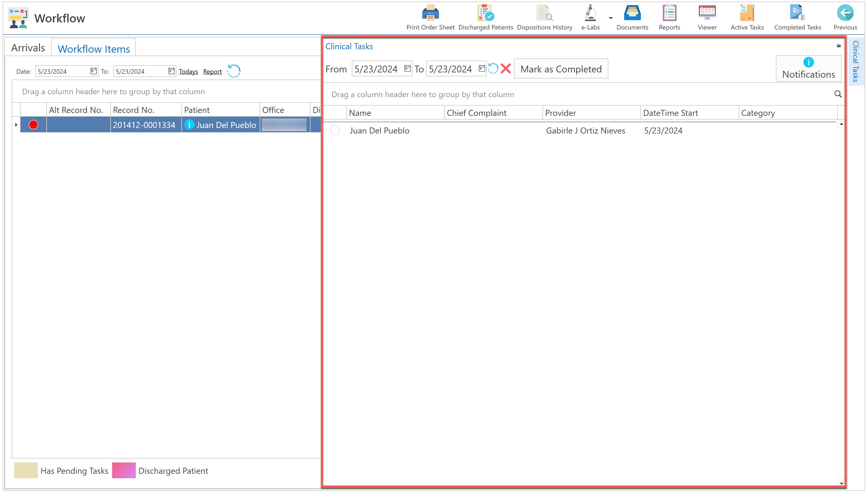The image size is (868, 493).
Task: Click the Discharged Patient color swatch
Action: pos(124,470)
